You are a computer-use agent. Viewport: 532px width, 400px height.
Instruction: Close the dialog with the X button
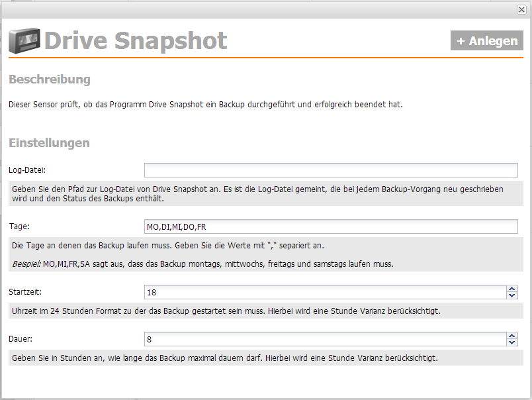(521, 9)
